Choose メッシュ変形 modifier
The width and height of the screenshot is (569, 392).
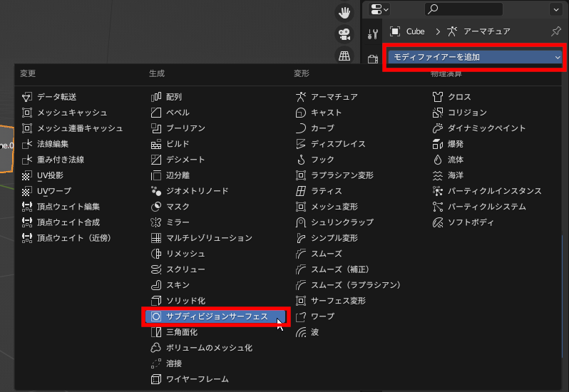(x=327, y=207)
